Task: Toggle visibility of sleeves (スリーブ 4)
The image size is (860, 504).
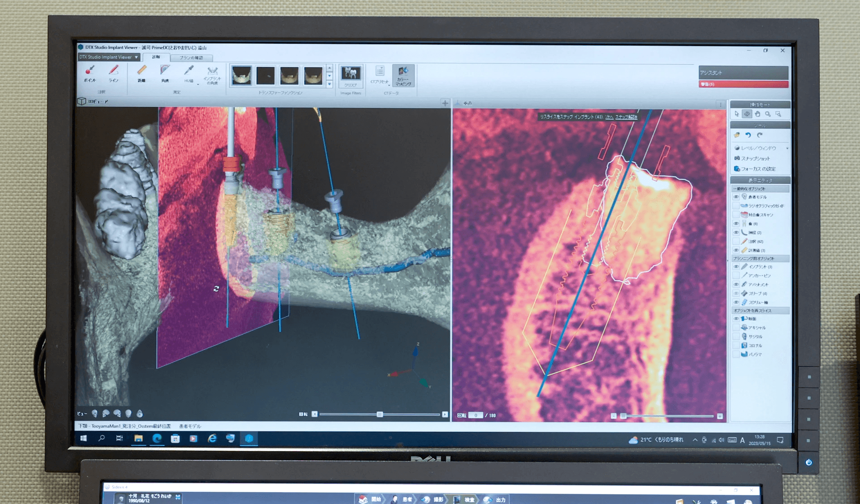Action: point(736,293)
